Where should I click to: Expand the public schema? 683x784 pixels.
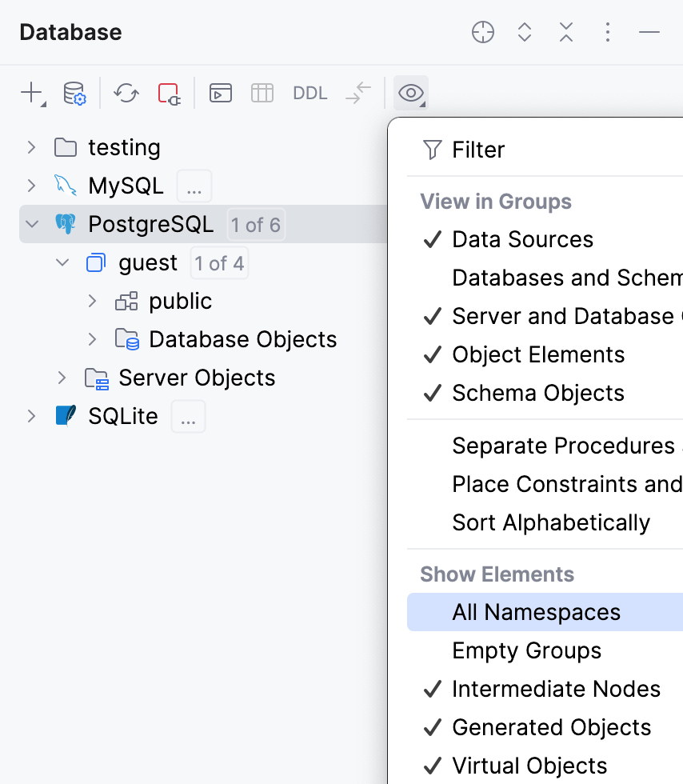click(91, 302)
